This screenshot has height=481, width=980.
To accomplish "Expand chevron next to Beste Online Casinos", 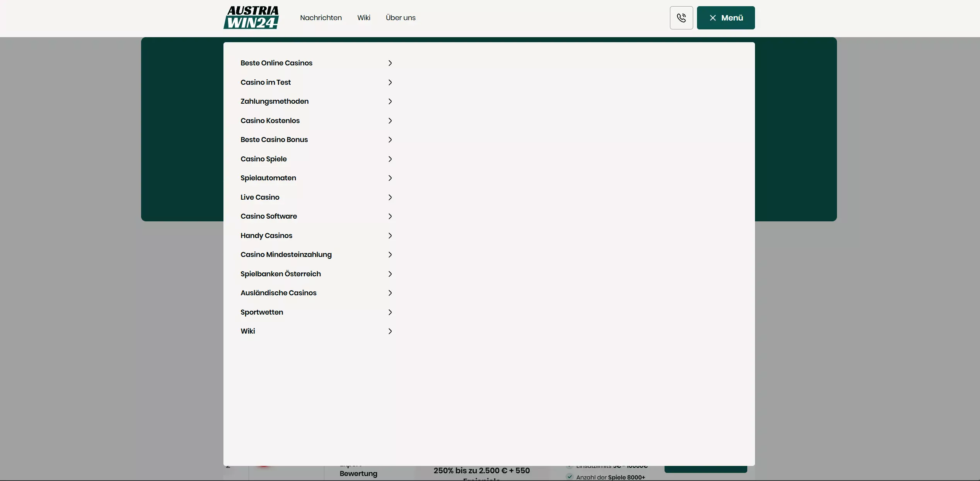I will 390,63.
